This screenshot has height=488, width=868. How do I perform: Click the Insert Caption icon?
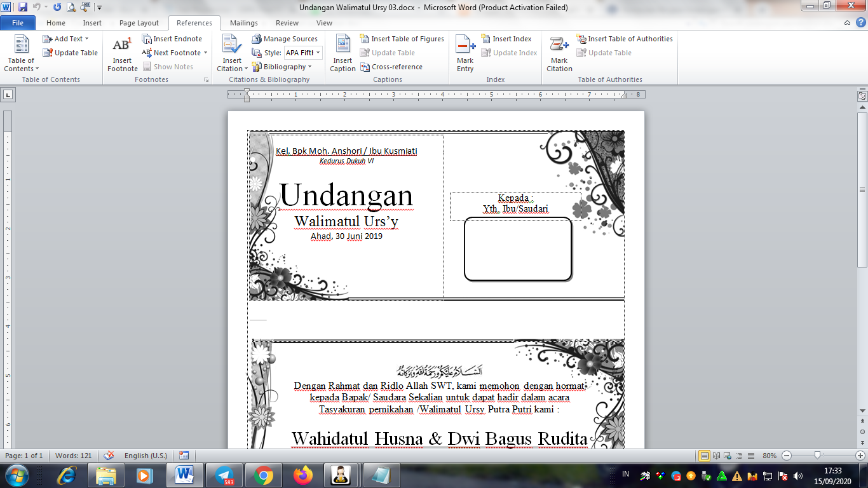[x=342, y=46]
